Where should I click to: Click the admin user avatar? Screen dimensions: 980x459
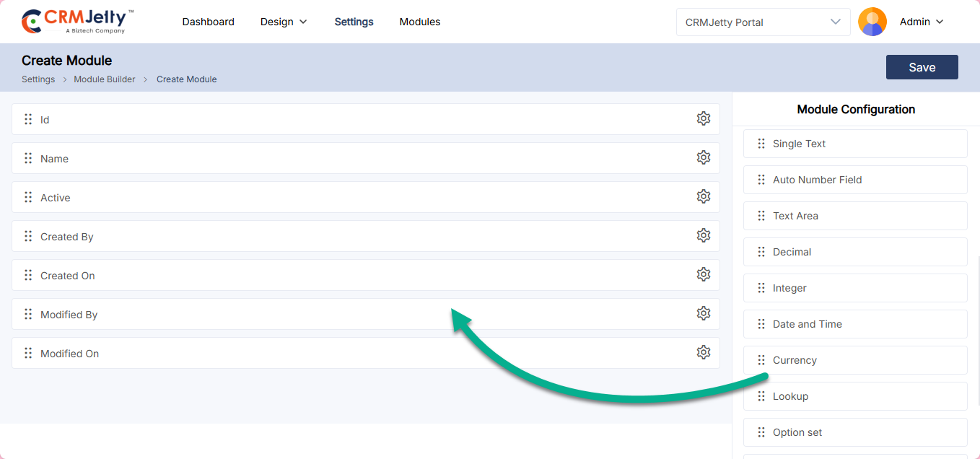(x=872, y=22)
